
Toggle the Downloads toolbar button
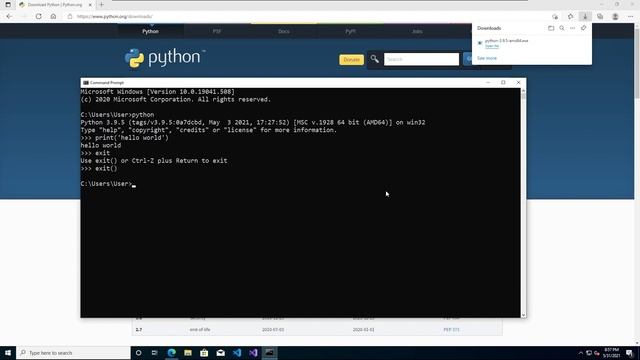(x=585, y=16)
